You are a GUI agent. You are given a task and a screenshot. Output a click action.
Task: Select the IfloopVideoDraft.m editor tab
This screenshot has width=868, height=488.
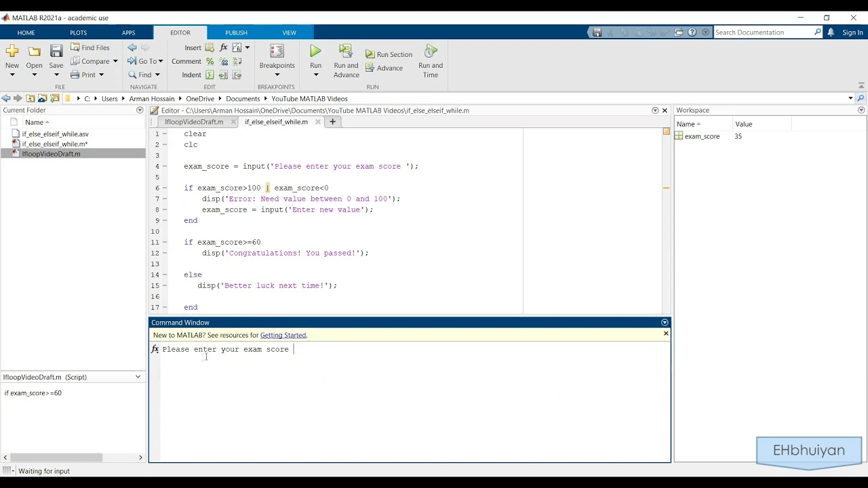[x=194, y=122]
